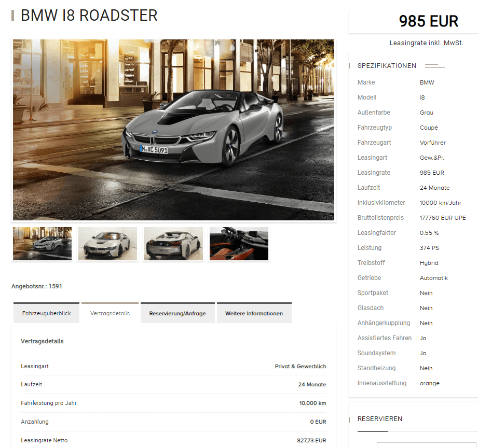Select the rear view car thumbnail

pos(173,244)
